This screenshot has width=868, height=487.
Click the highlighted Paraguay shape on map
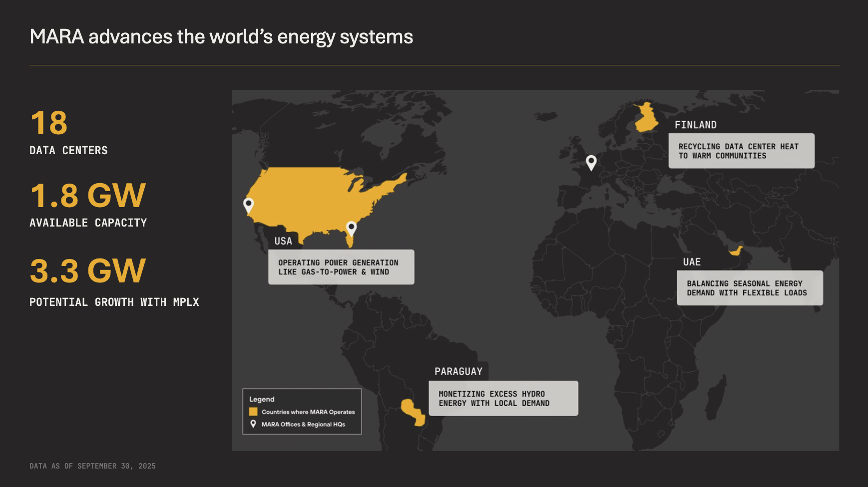point(414,412)
